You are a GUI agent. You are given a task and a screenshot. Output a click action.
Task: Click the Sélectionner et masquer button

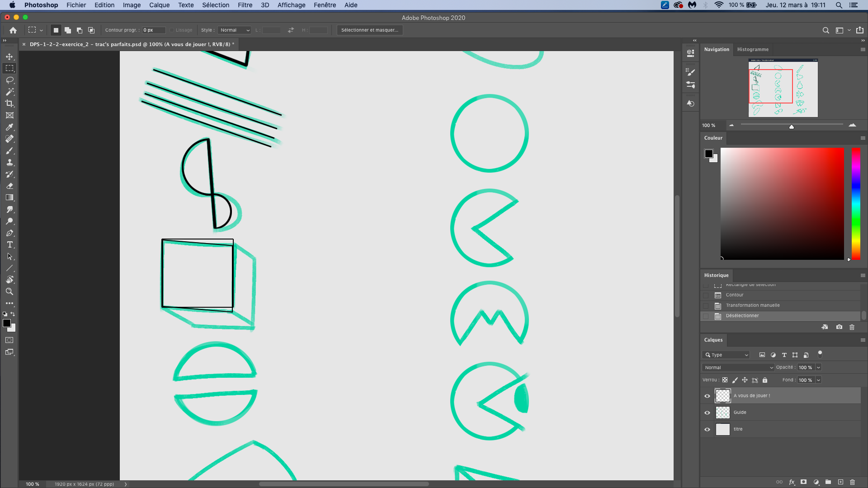click(x=369, y=30)
